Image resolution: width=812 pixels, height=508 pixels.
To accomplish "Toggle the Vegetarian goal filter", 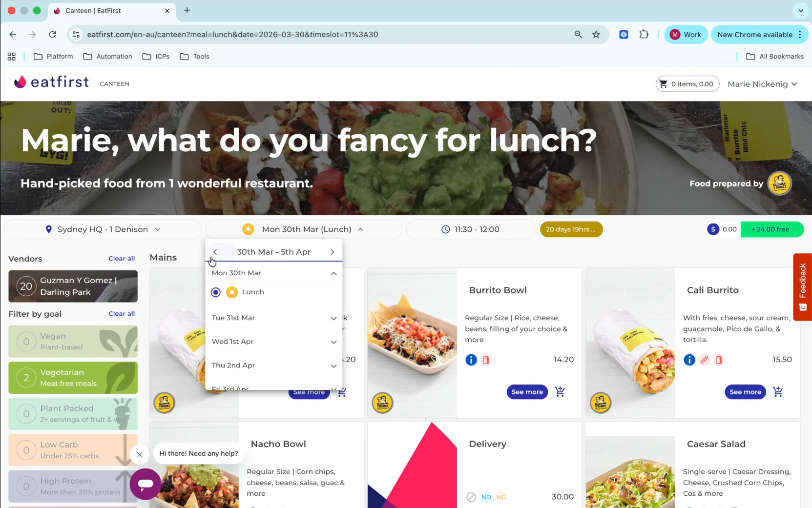I will tap(73, 378).
